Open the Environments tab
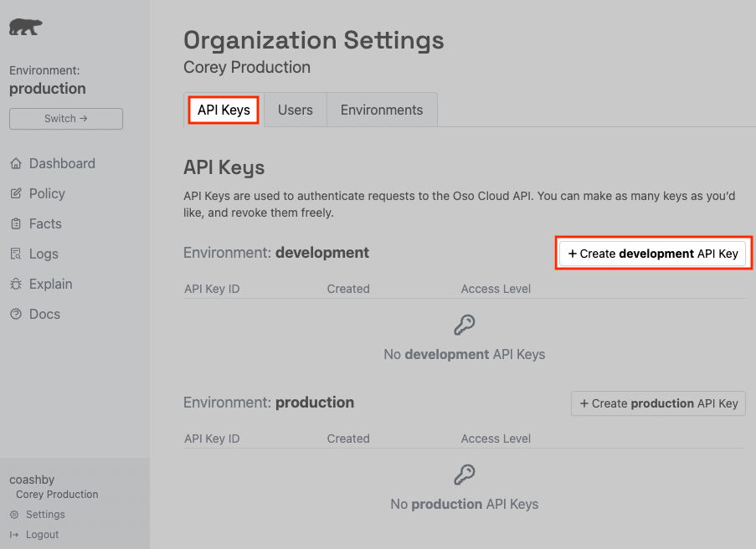The height and width of the screenshot is (549, 756). pos(382,110)
